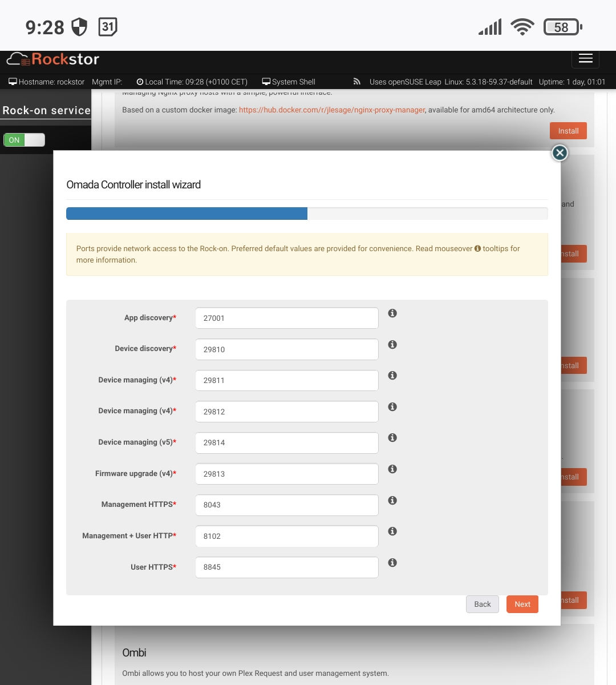This screenshot has height=685, width=616.
Task: Click the Rockstor cloud logo
Action: pos(52,59)
